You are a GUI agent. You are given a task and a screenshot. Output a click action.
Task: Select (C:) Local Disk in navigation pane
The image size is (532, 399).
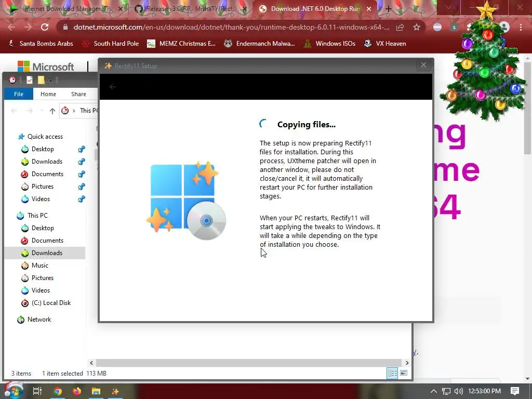[x=51, y=303]
